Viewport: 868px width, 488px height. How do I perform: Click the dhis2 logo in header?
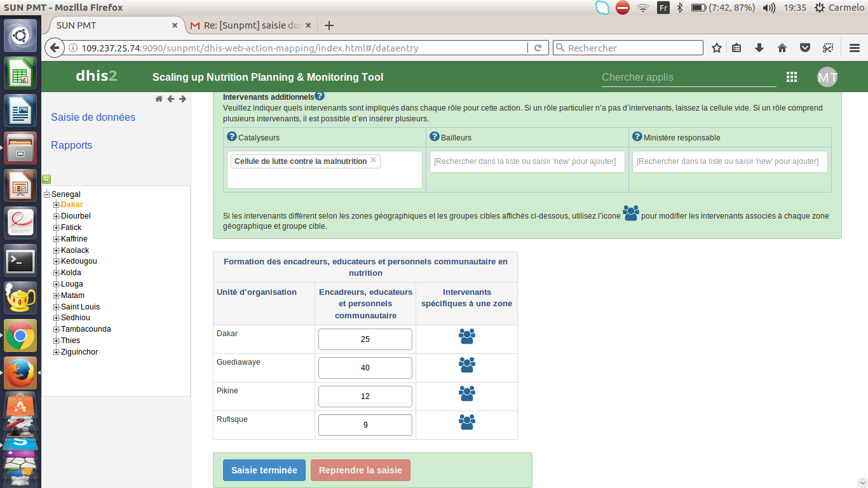[97, 76]
